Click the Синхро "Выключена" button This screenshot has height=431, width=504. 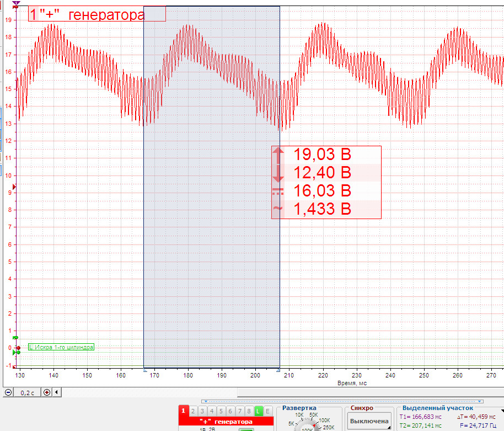369,421
